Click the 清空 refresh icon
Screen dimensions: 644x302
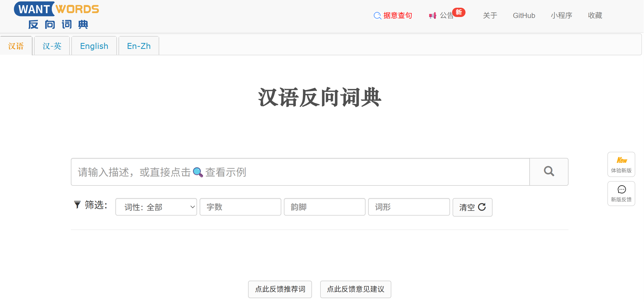(x=482, y=207)
